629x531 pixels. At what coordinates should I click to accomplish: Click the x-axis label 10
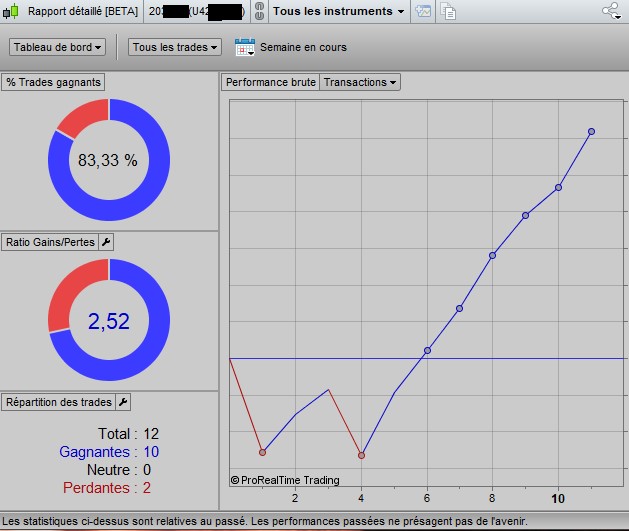558,499
